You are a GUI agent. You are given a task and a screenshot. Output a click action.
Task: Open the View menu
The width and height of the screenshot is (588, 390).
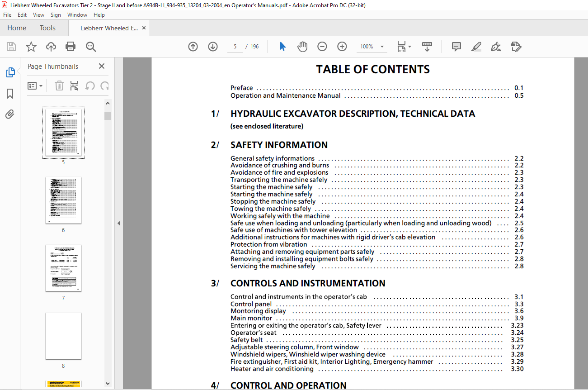(x=38, y=15)
